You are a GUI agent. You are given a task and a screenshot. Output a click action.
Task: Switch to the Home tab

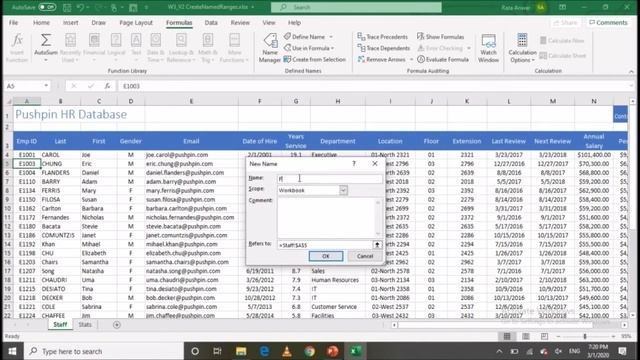[x=41, y=22]
